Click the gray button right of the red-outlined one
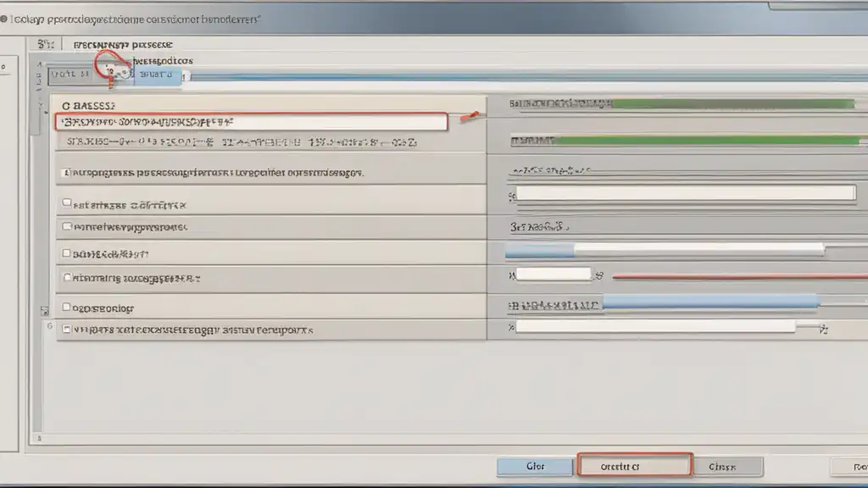Screen dimensions: 868x488 click(x=728, y=467)
